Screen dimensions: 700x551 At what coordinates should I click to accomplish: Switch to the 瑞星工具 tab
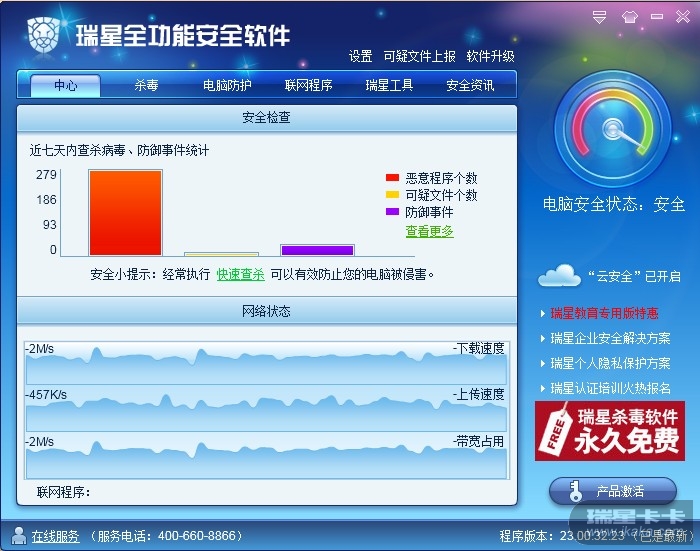click(389, 85)
